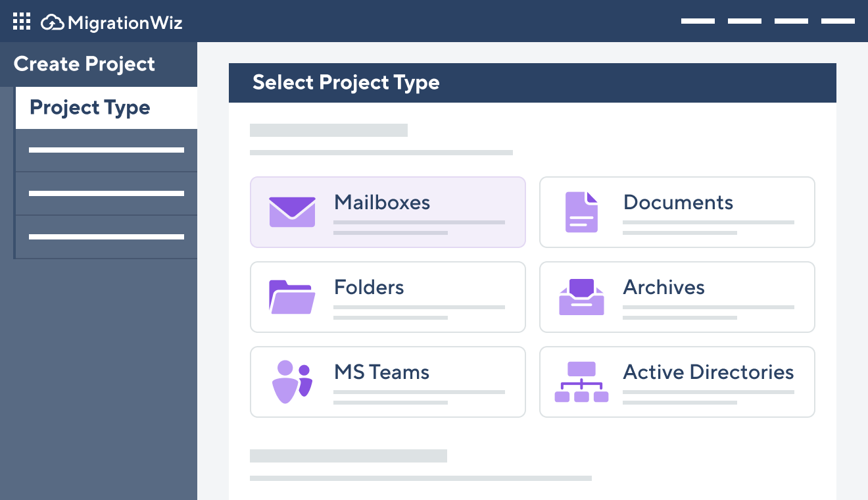Choose the Archives migration card
Viewport: 868px width, 500px height.
coord(677,297)
